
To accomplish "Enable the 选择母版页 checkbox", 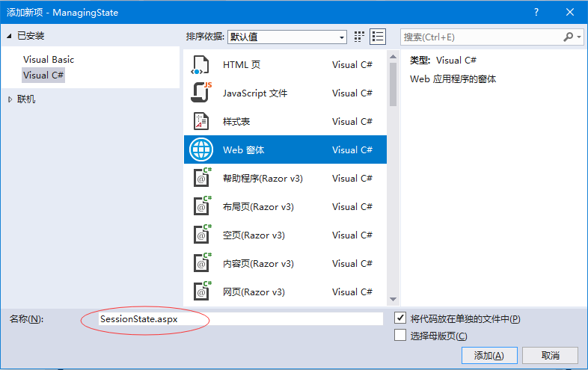I will click(x=400, y=336).
